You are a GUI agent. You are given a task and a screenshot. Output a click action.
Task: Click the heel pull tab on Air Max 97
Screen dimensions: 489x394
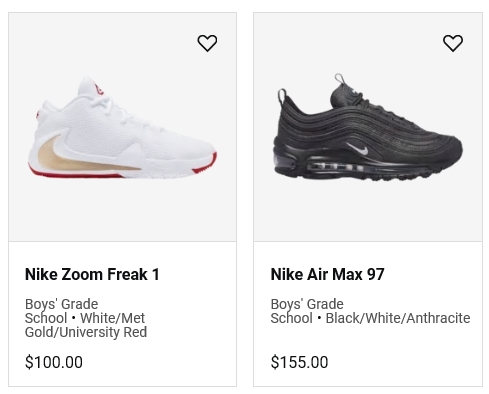pyautogui.click(x=282, y=96)
